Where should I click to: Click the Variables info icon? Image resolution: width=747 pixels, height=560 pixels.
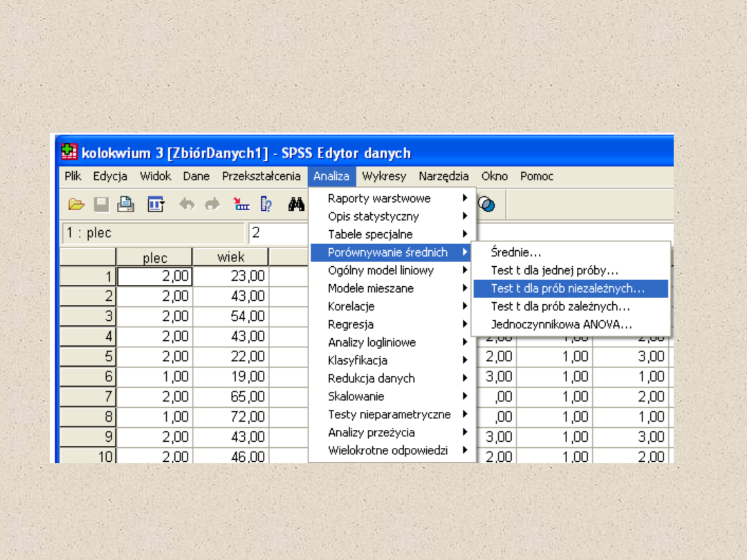pos(266,205)
